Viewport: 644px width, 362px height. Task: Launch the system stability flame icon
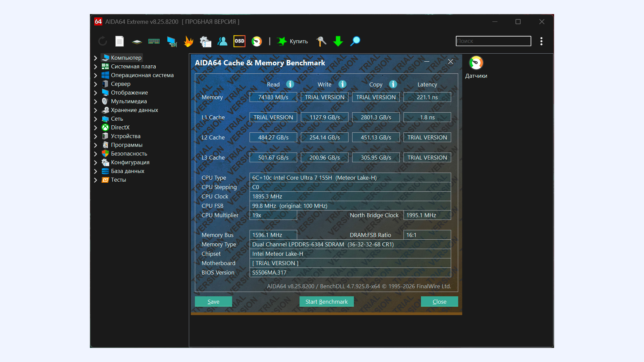189,41
